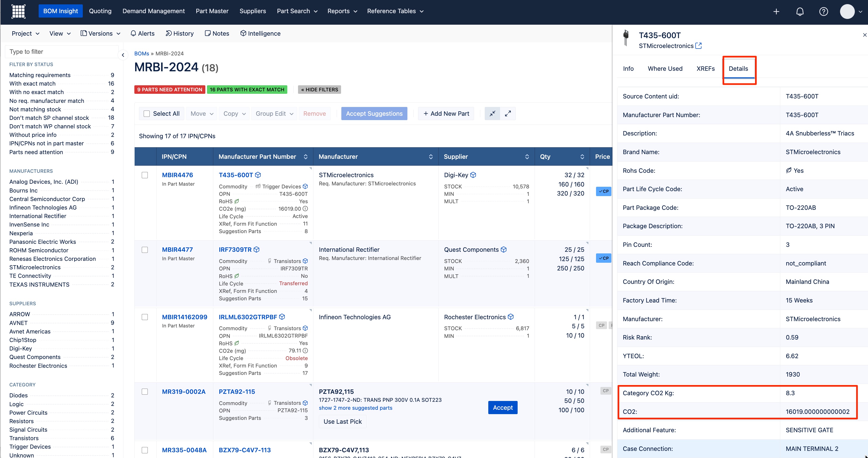Click CO2e info icon for 16019.00
The width and height of the screenshot is (868, 458).
[x=305, y=209]
